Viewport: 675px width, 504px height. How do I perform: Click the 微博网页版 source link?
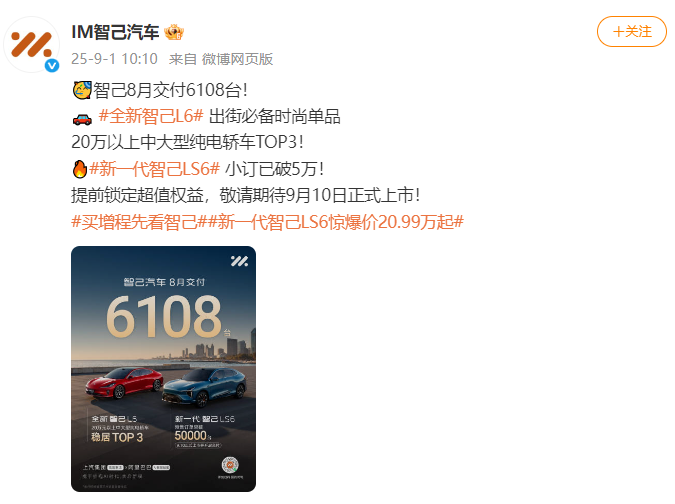tap(237, 59)
